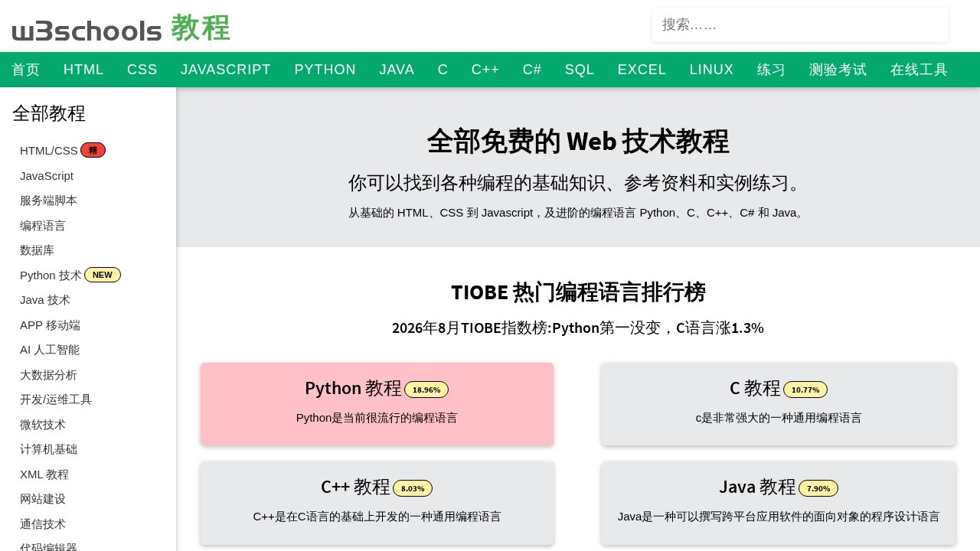Click the 10.77% badge on C card
Screen dimensions: 980x551
tap(805, 390)
